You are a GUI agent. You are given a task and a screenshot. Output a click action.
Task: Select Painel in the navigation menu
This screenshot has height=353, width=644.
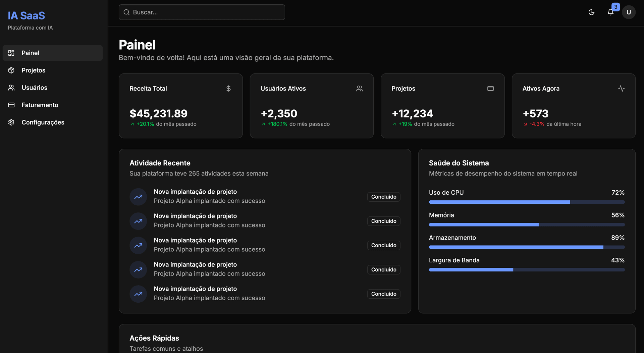coord(30,53)
